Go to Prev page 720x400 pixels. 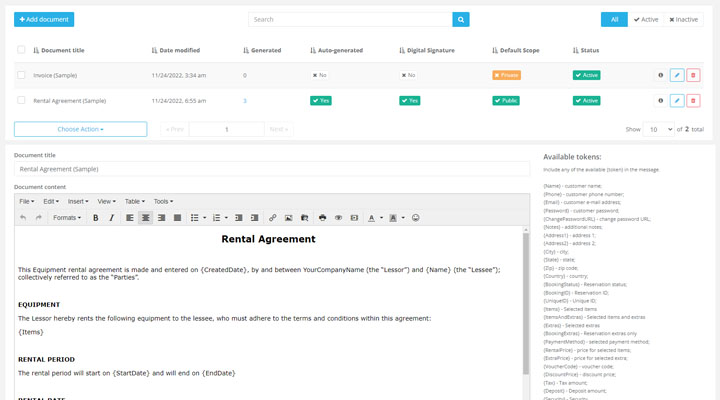(174, 130)
